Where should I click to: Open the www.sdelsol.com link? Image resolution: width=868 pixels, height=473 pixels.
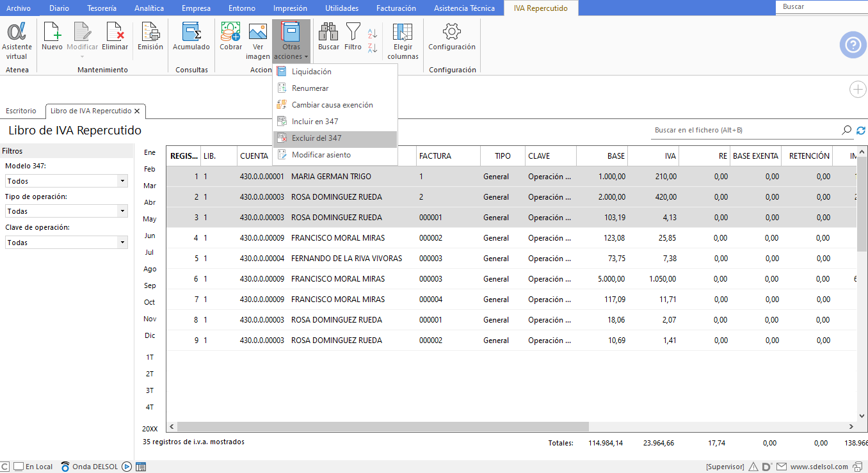click(819, 467)
